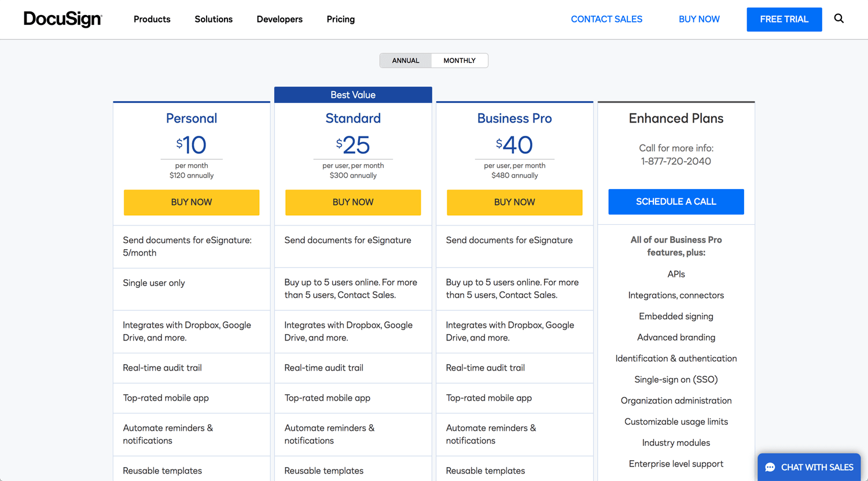Image resolution: width=868 pixels, height=481 pixels.
Task: Click chat bubble icon in Chat With Sales
Action: pos(770,467)
